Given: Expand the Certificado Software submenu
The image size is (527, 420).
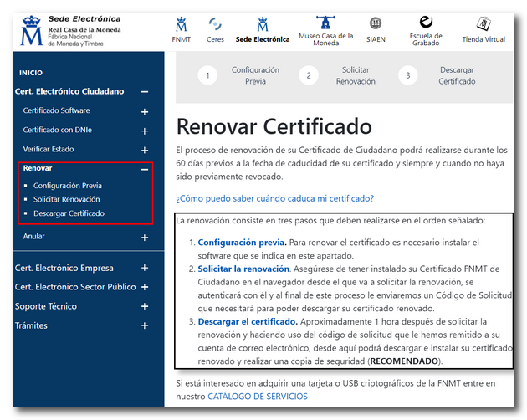Looking at the screenshot, I should [145, 112].
